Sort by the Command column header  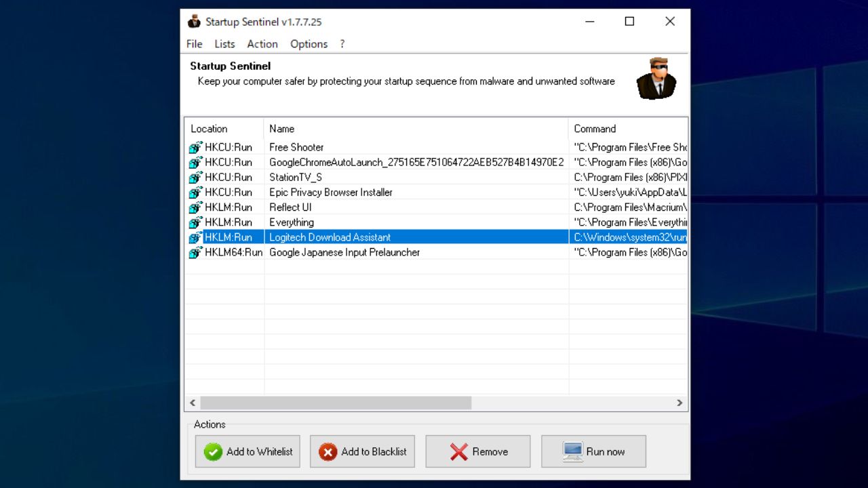pos(628,129)
